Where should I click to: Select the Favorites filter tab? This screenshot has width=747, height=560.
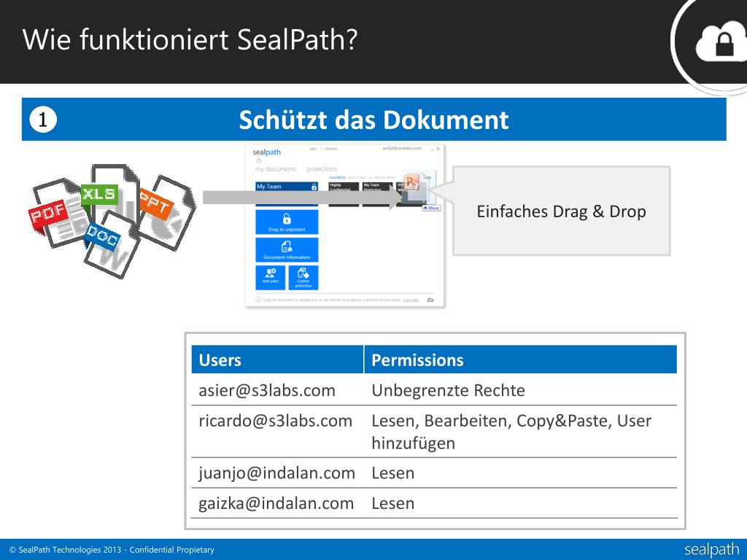[x=337, y=178]
